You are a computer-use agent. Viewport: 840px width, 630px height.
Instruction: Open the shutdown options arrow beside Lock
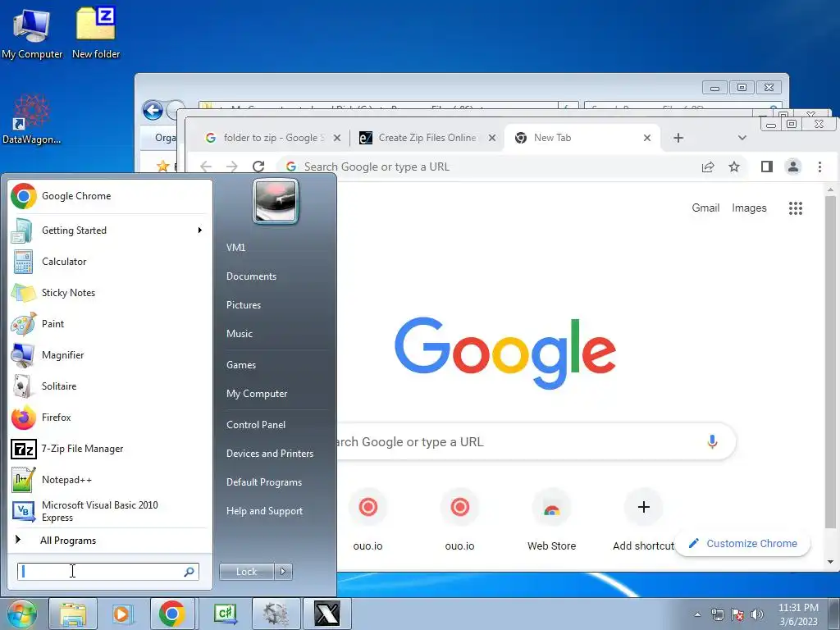click(x=283, y=572)
